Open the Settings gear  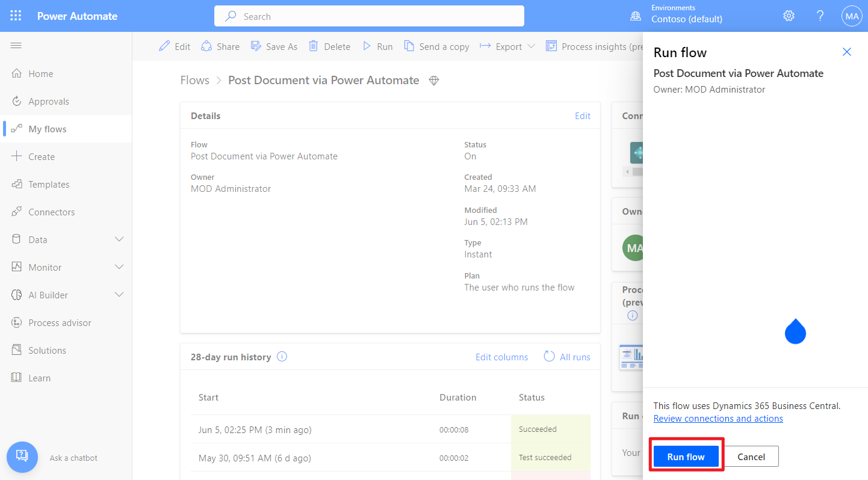[789, 16]
